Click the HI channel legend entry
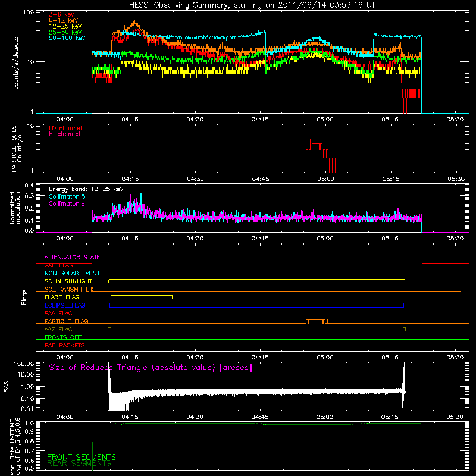 64,134
